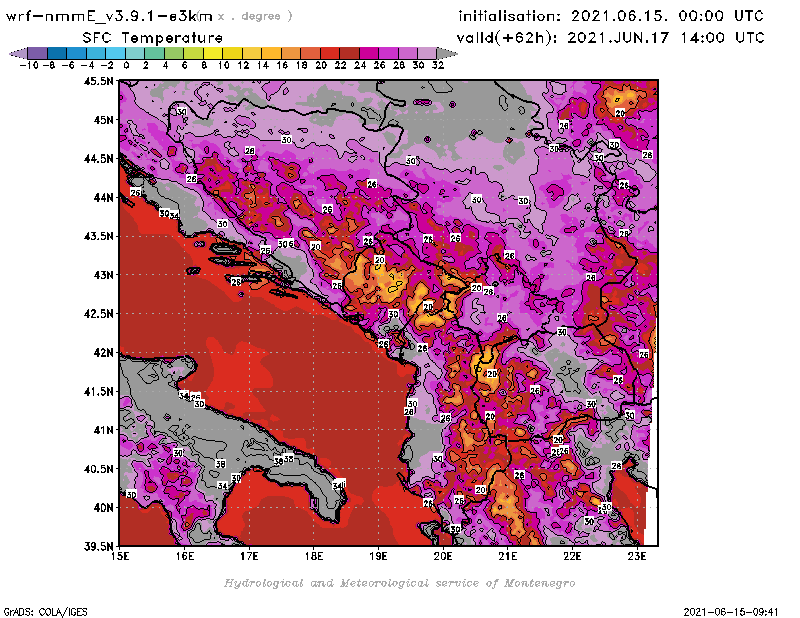The width and height of the screenshot is (800, 618).
Task: Click the light purple arrow swatch below -10
Action: (18, 53)
